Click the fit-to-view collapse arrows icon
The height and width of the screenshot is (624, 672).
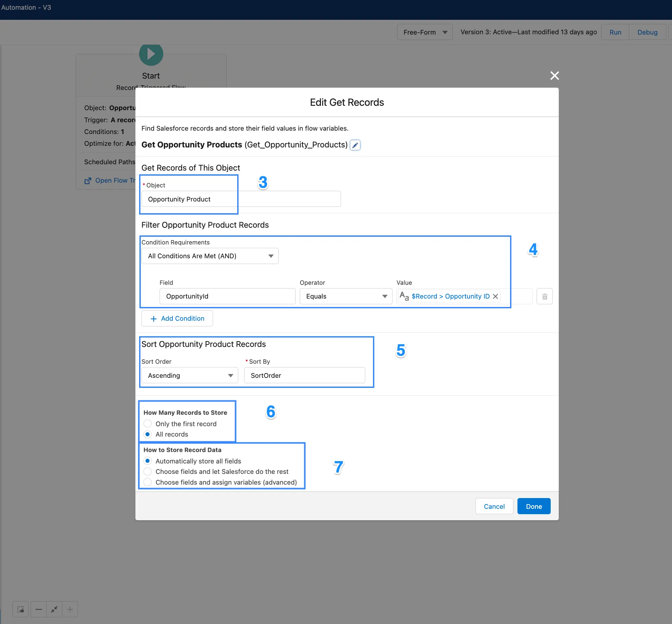(x=54, y=610)
